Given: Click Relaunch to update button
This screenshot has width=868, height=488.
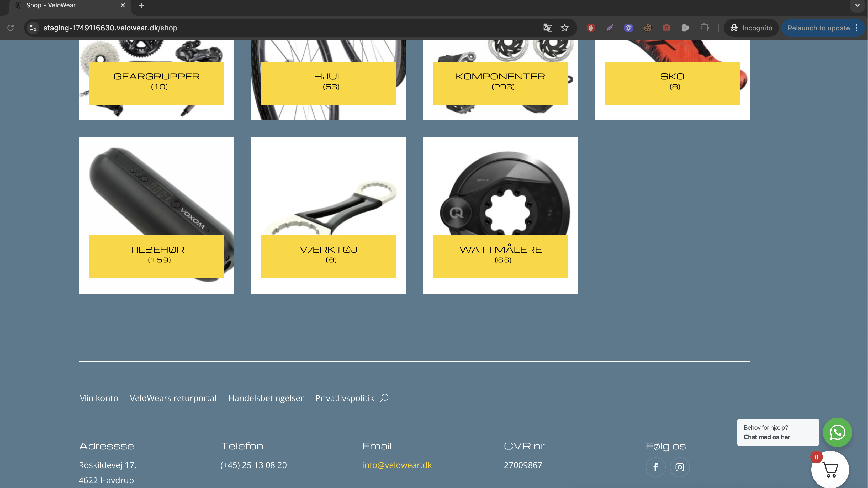Looking at the screenshot, I should pyautogui.click(x=818, y=28).
